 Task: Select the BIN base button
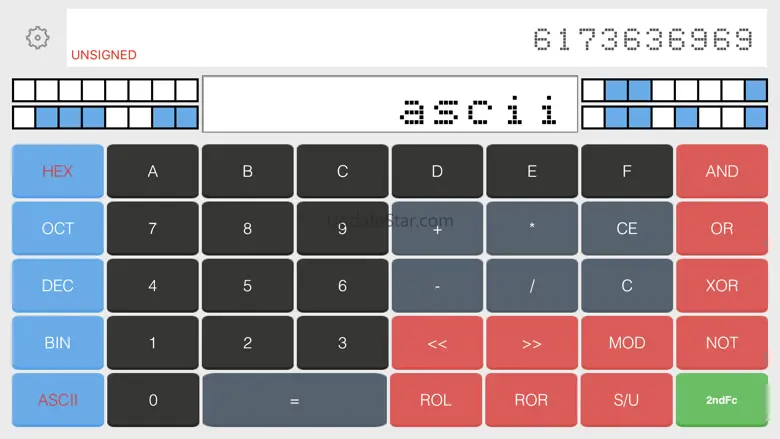58,342
